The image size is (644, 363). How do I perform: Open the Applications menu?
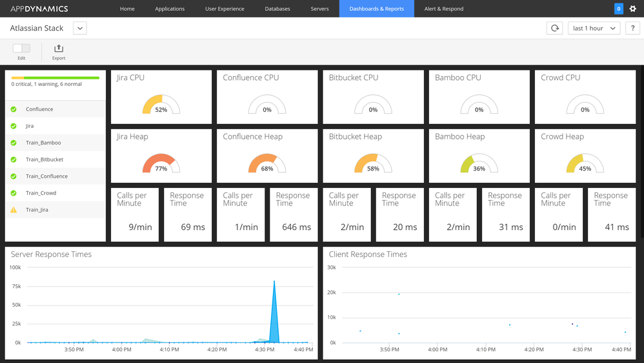[170, 8]
